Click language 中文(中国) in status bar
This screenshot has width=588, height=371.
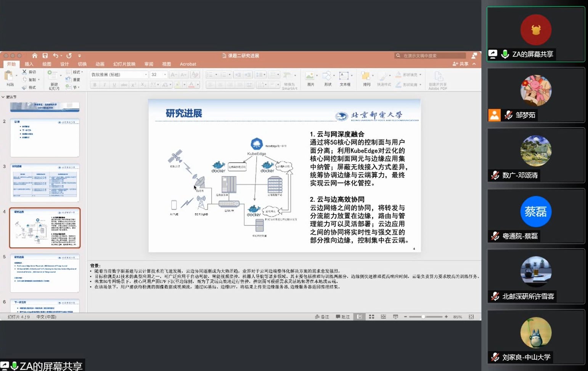(x=46, y=317)
